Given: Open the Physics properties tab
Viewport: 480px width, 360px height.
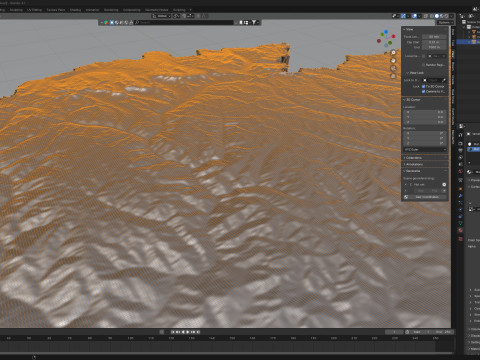Looking at the screenshot, I should tap(460, 210).
